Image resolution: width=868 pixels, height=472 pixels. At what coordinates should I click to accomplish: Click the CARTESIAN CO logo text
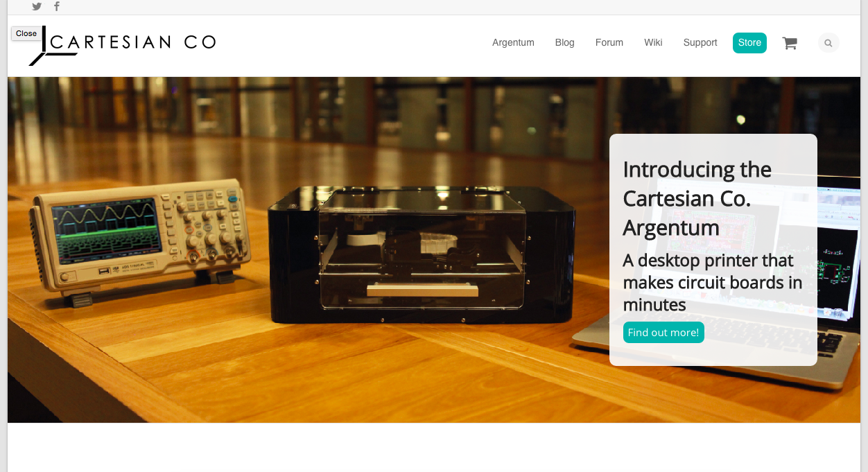tap(133, 42)
